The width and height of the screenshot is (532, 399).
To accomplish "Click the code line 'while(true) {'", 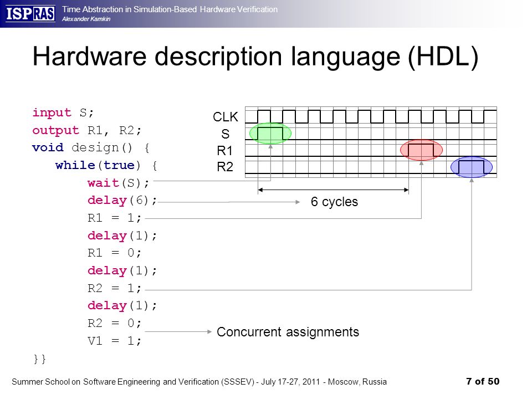I will (x=106, y=166).
